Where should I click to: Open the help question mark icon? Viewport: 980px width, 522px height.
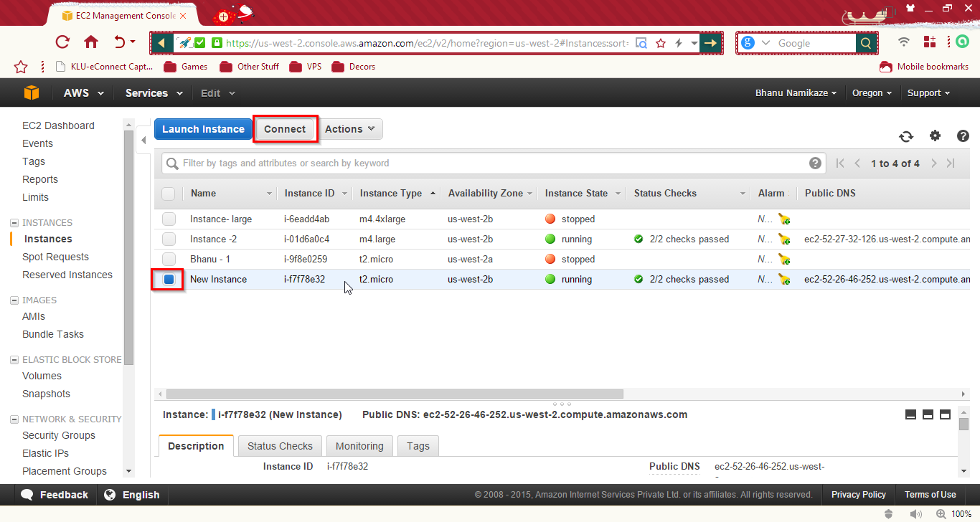coord(963,136)
